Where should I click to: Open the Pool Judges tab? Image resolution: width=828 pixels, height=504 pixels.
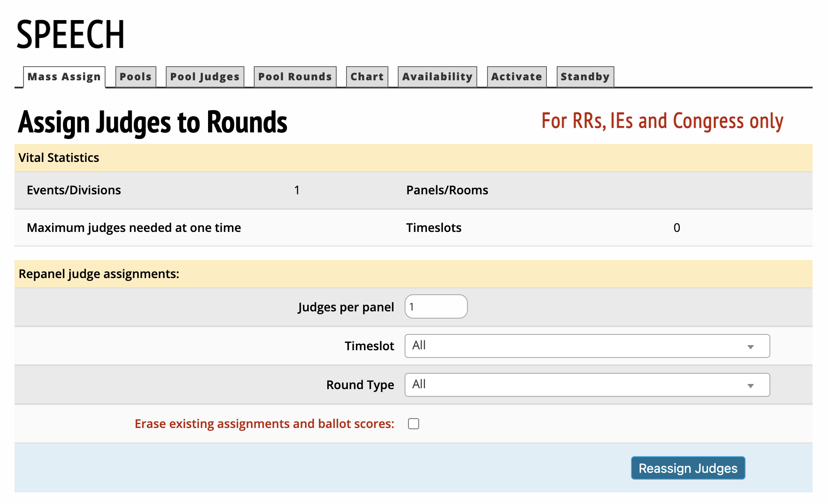click(205, 77)
